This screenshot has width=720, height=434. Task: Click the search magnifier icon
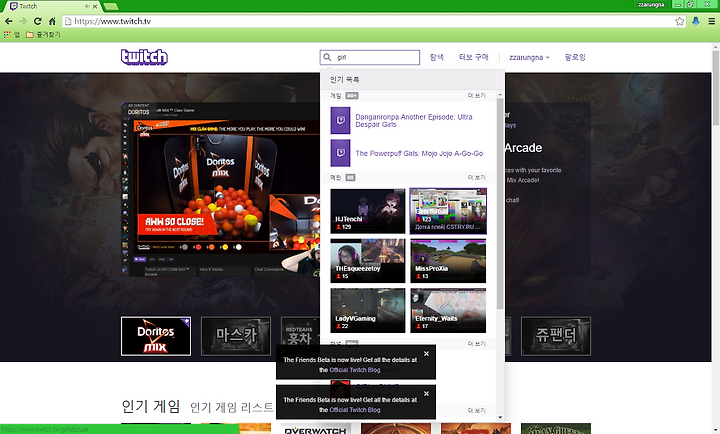pyautogui.click(x=327, y=57)
